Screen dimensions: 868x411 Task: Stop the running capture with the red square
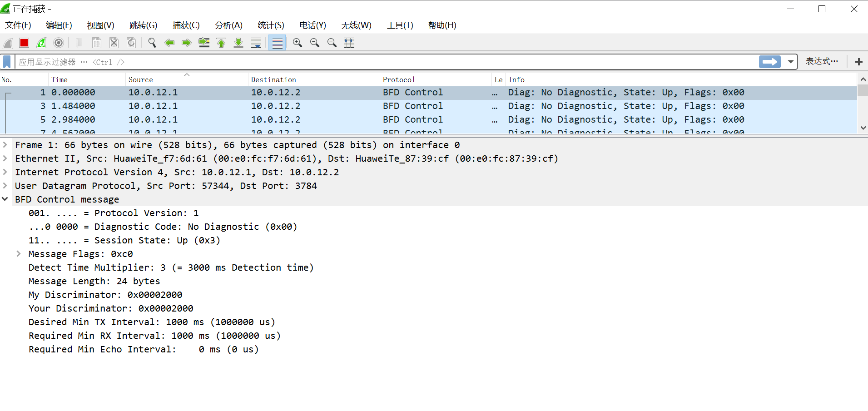coord(24,43)
